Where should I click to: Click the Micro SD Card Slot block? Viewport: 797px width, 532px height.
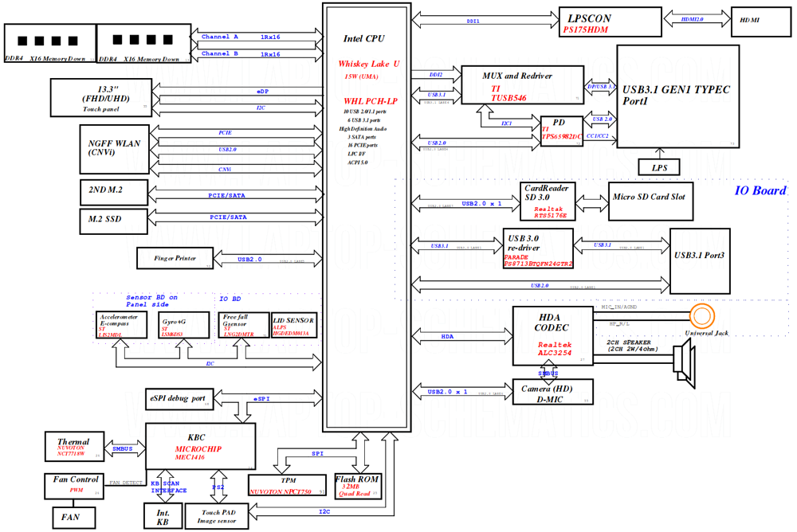650,201
